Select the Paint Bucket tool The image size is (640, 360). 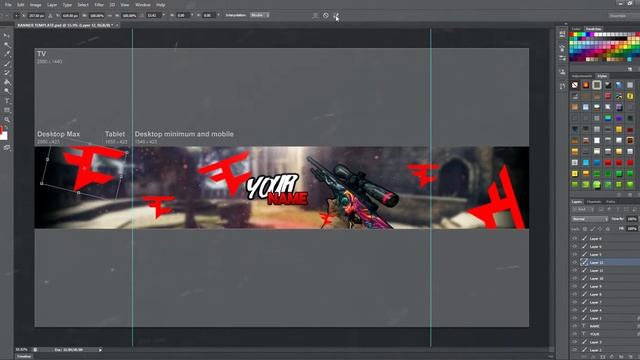7,82
